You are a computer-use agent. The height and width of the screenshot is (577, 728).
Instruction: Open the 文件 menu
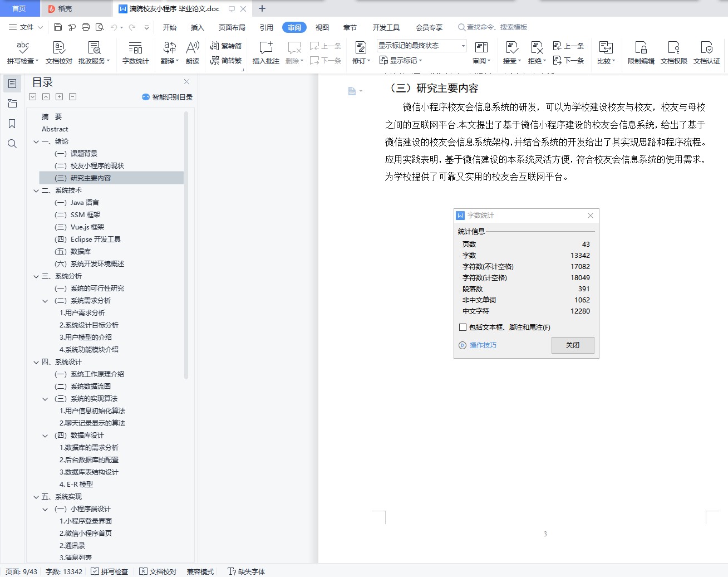coord(26,27)
